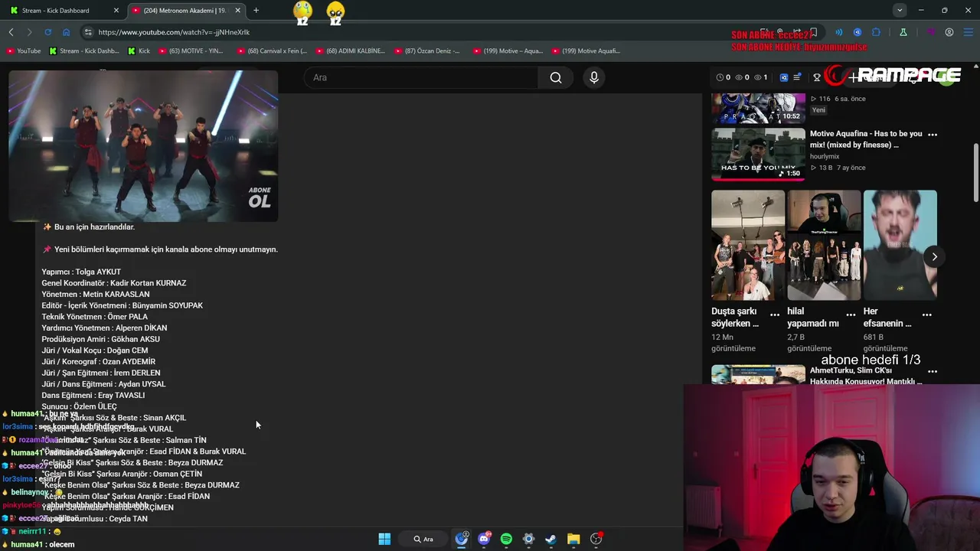Open the Windows Start menu
This screenshot has height=551, width=980.
[384, 539]
